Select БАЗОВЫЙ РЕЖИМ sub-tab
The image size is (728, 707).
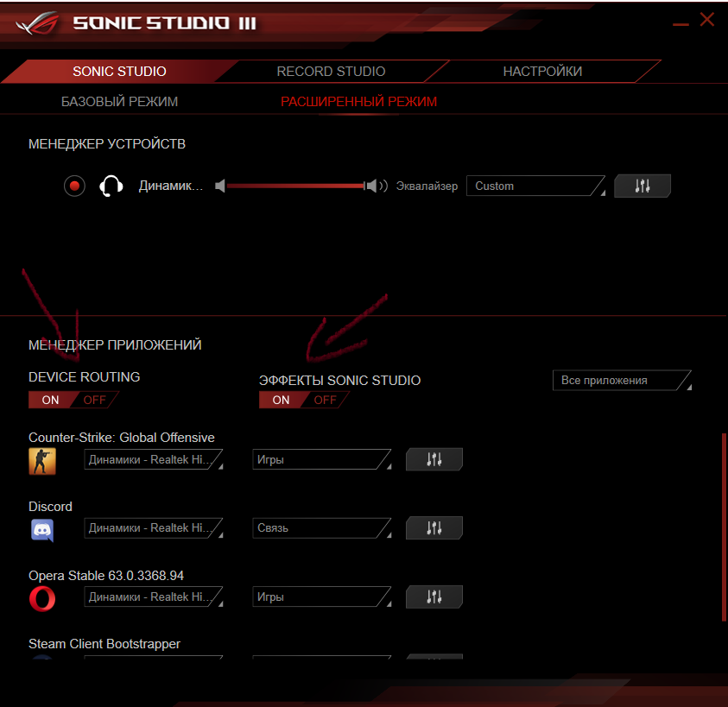[119, 102]
